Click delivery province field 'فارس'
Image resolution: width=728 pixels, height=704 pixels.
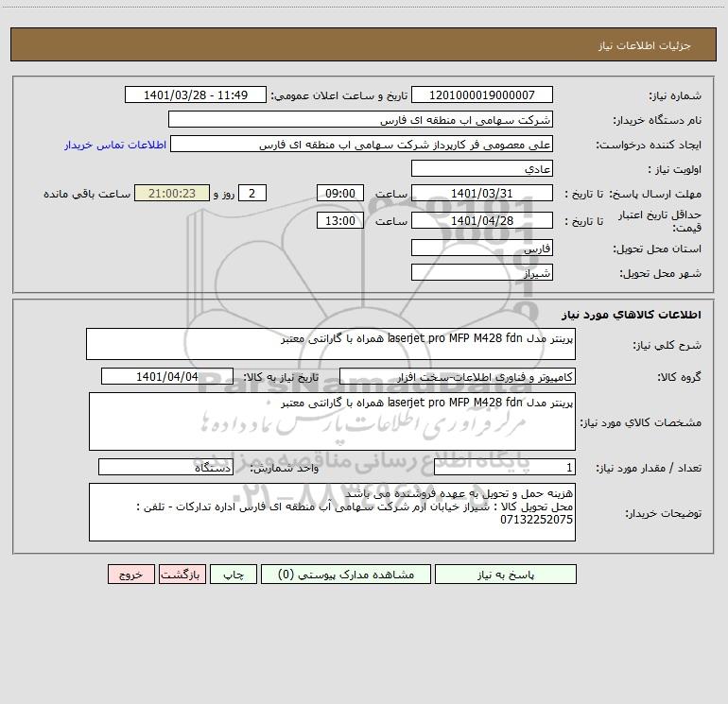tap(482, 248)
